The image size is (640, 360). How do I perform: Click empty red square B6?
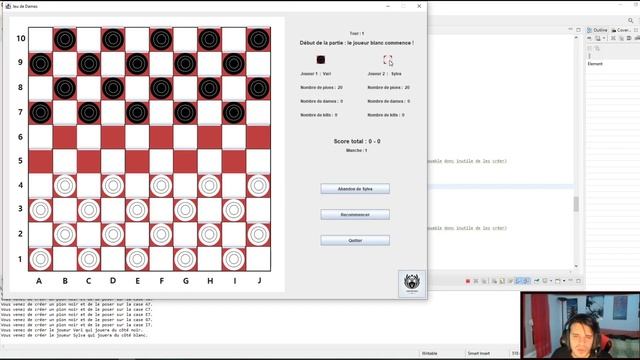pyautogui.click(x=64, y=137)
